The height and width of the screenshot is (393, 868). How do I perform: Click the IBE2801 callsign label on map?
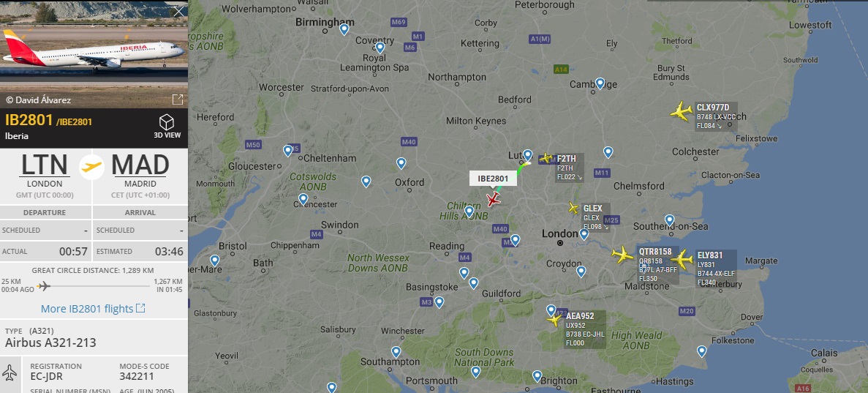(x=493, y=179)
